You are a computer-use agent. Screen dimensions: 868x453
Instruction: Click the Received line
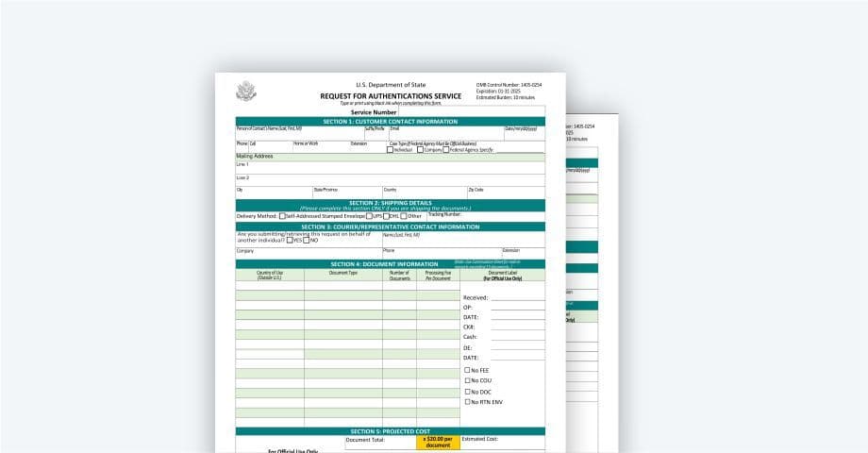(x=518, y=297)
